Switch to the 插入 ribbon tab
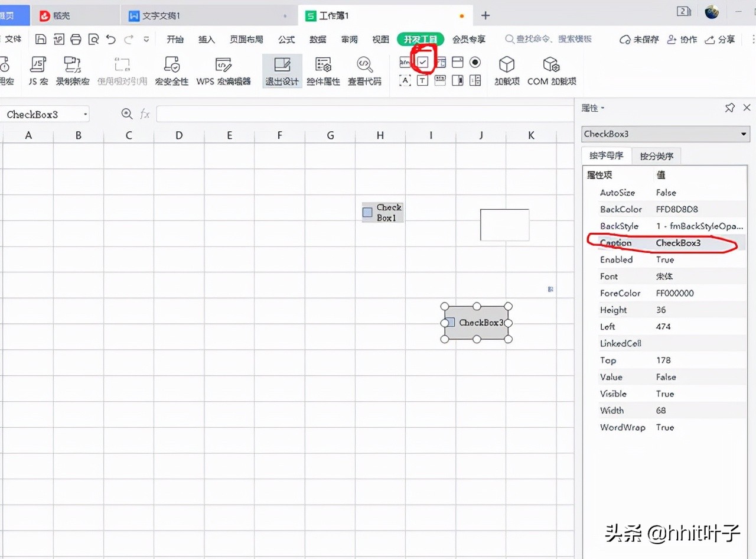The height and width of the screenshot is (559, 756). [207, 40]
